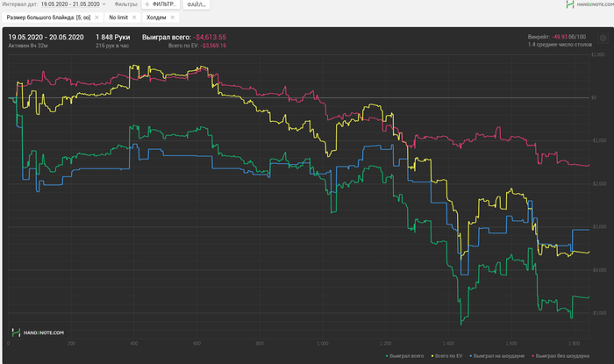Click the No limit filter label
Screen dimensions: 614x364
tap(118, 18)
